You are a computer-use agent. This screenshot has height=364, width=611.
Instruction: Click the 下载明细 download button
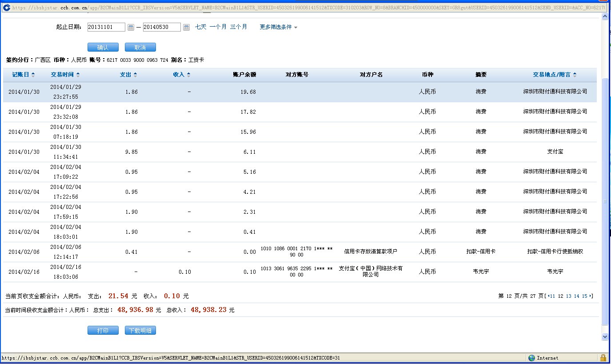tap(140, 331)
